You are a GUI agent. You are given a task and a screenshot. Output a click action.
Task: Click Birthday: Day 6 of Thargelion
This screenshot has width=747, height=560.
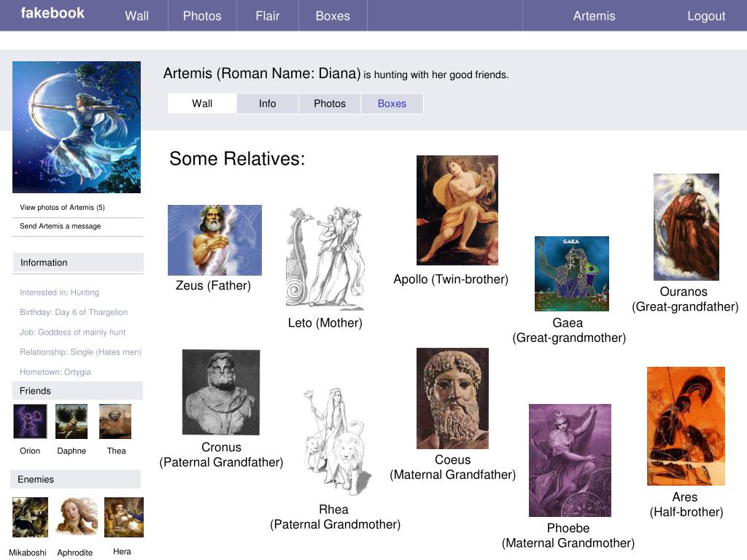click(74, 312)
